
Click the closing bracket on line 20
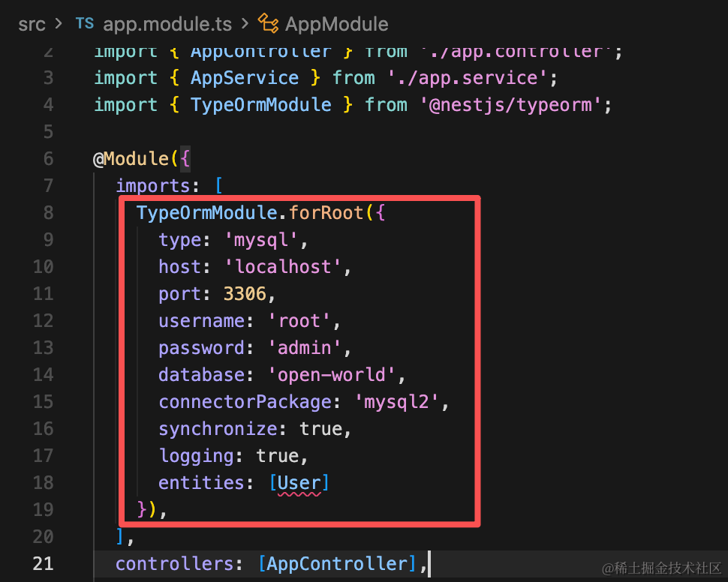(x=119, y=536)
